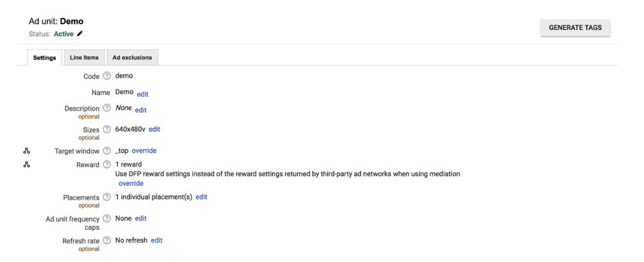644x262 pixels.
Task: Open the Ad exclusions tab
Action: [132, 58]
